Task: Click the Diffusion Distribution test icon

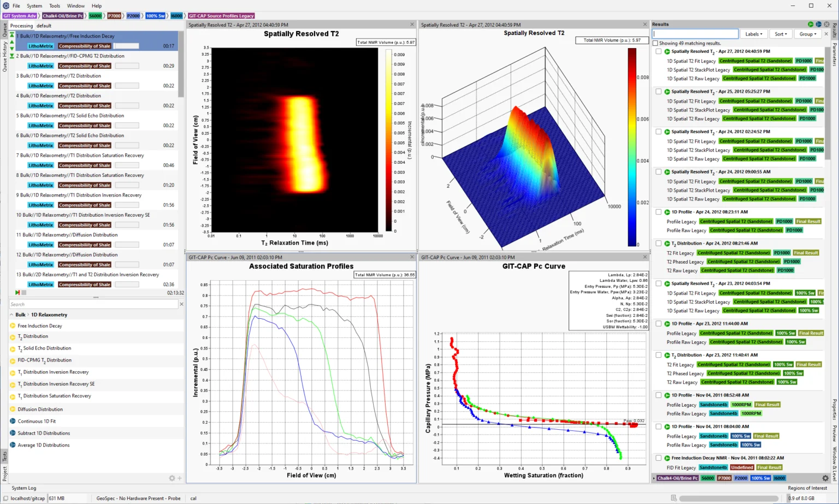Action: (x=13, y=409)
